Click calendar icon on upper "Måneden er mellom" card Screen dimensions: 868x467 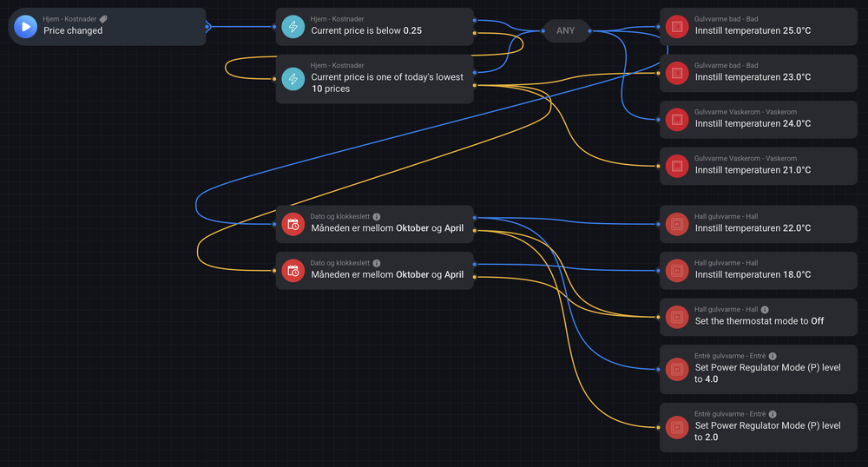[x=293, y=224]
